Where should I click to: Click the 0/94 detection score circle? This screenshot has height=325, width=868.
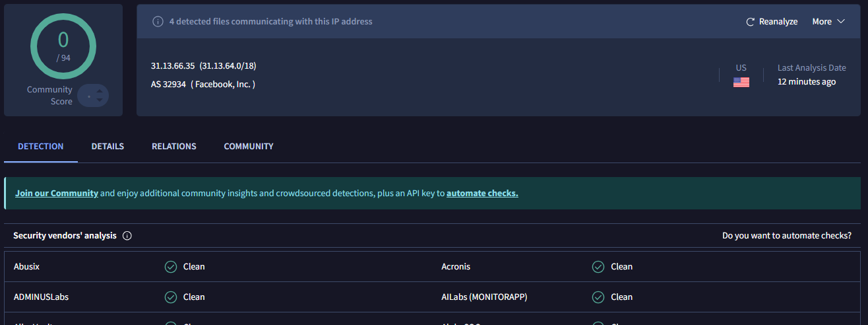coord(63,46)
